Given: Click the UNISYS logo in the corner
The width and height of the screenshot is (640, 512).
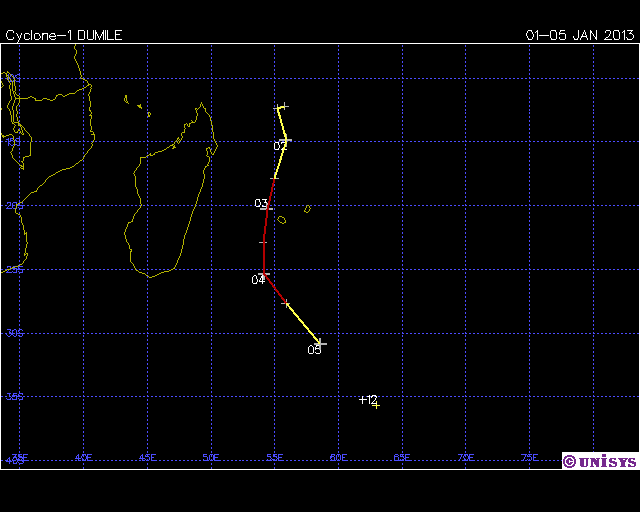Looking at the screenshot, I should [599, 461].
